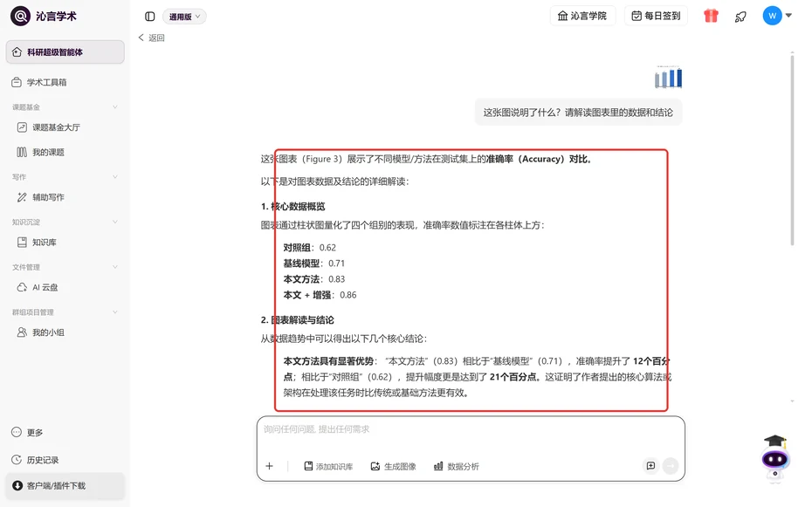Click the 课题基金大厅 chart icon
Viewport: 812px width, 507px height.
tap(22, 127)
